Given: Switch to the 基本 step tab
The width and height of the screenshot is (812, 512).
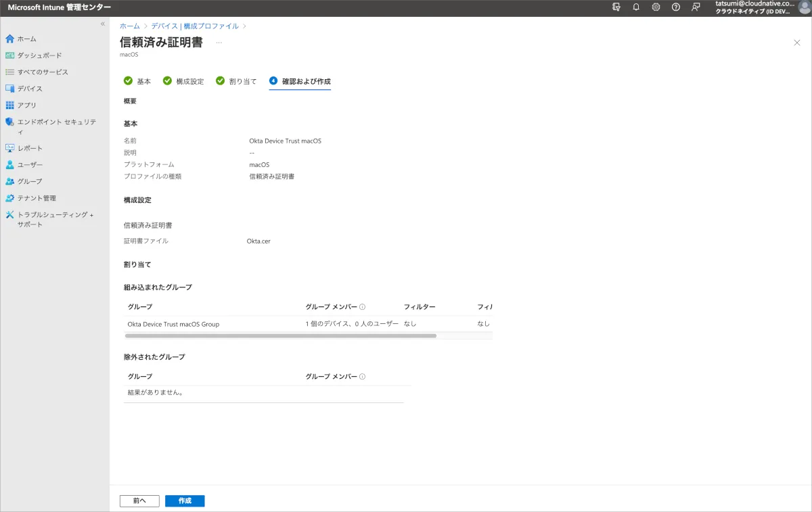Looking at the screenshot, I should tap(138, 81).
